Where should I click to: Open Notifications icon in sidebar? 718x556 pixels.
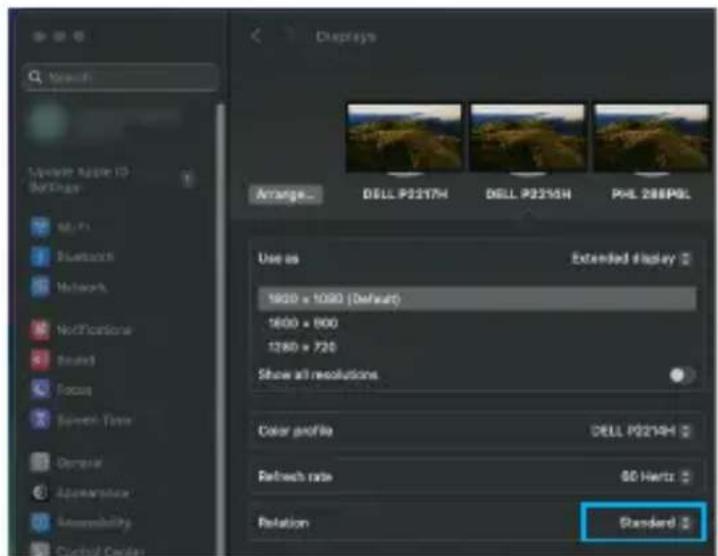coord(40,330)
